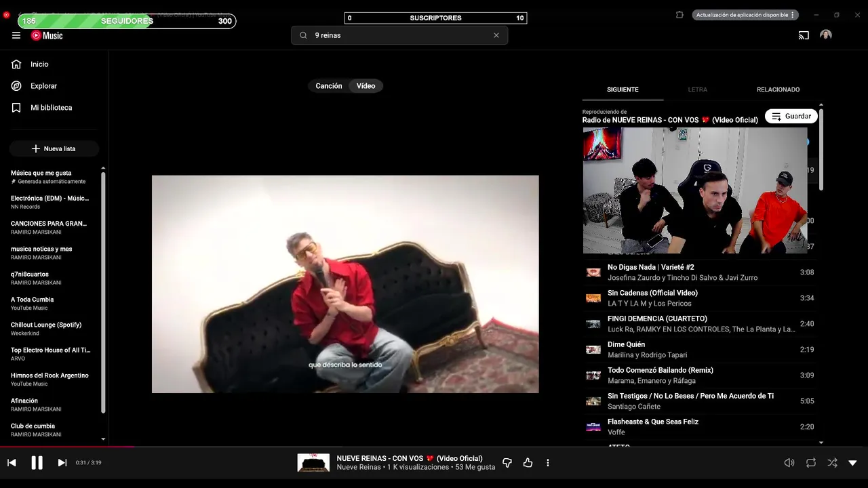Screen dimensions: 868x488
Task: Select the LETRA tab
Action: (x=697, y=89)
